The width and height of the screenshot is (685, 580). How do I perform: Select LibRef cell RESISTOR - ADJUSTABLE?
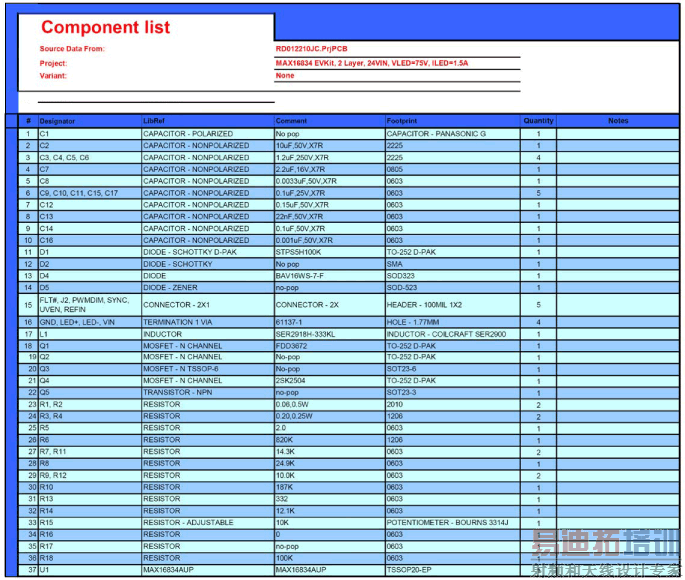click(x=208, y=522)
